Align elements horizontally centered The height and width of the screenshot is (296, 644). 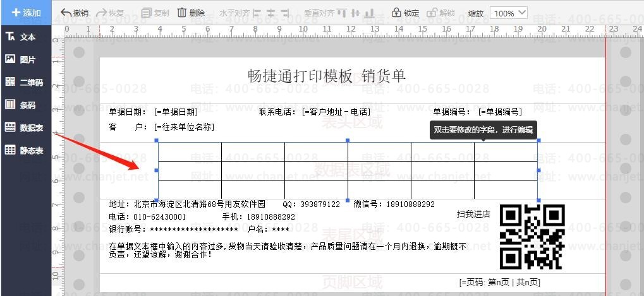click(x=270, y=13)
